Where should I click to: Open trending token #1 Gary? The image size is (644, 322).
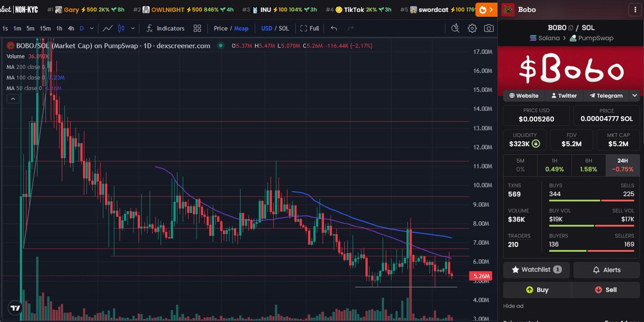(x=86, y=10)
